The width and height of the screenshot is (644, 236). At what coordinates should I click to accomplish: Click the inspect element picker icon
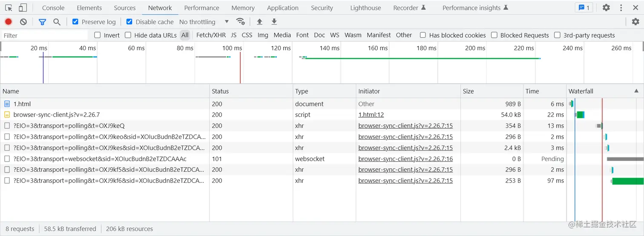pos(9,8)
